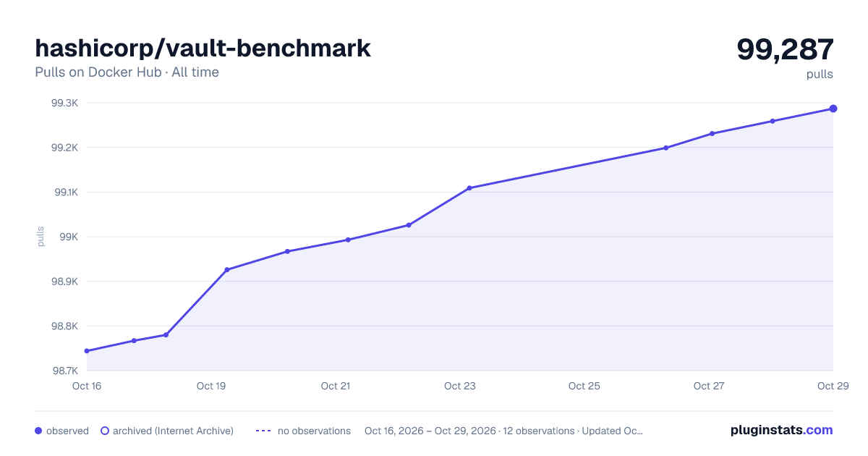Click the dashed "no observations" legend line
868x456 pixels.
point(263,431)
